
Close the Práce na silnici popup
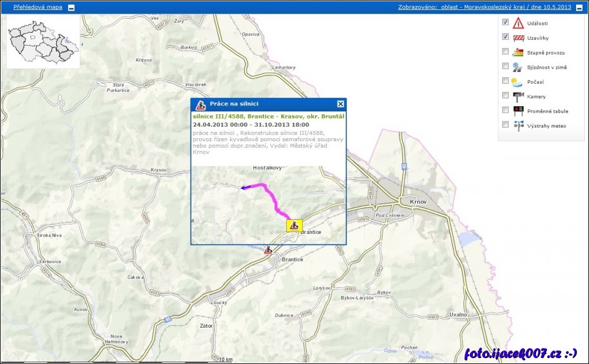340,104
